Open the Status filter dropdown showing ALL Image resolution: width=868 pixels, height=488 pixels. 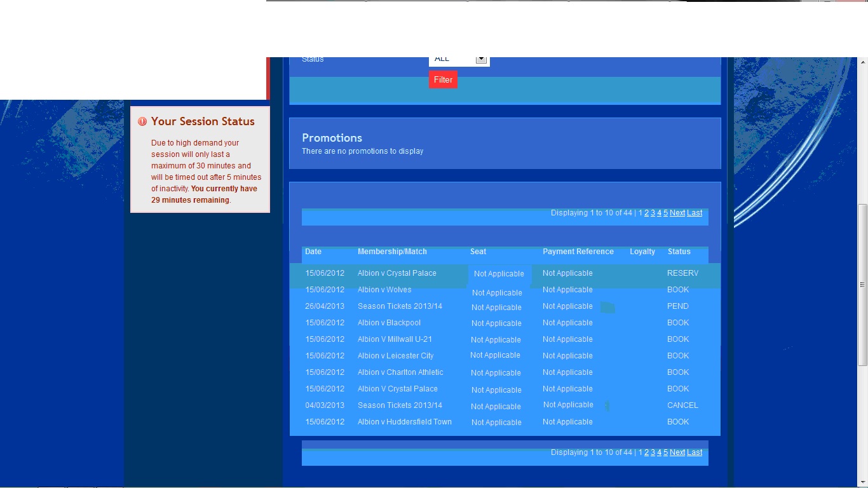click(459, 59)
